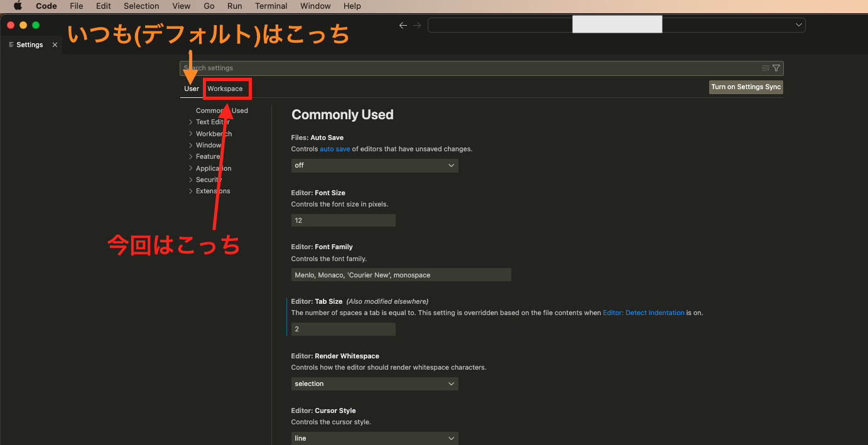Click Turn on Settings Sync button

746,87
